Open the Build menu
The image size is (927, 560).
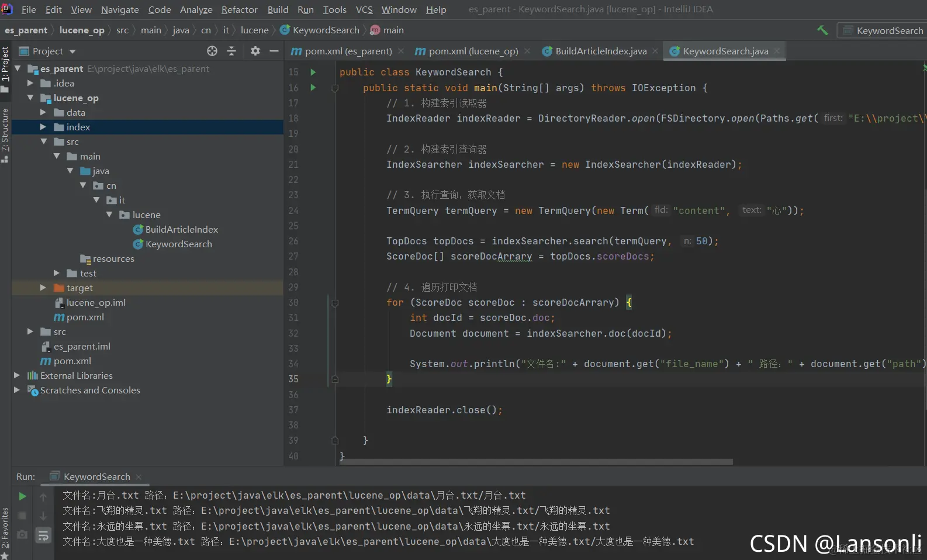click(x=278, y=9)
